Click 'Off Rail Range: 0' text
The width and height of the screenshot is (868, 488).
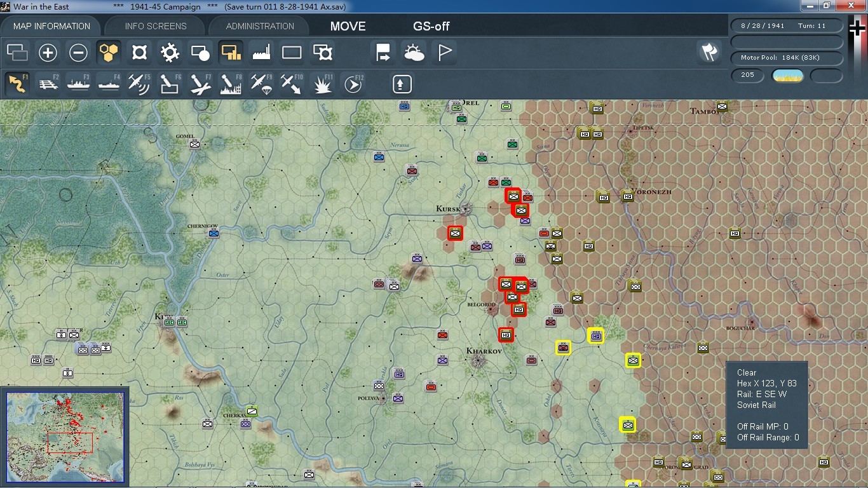768,437
